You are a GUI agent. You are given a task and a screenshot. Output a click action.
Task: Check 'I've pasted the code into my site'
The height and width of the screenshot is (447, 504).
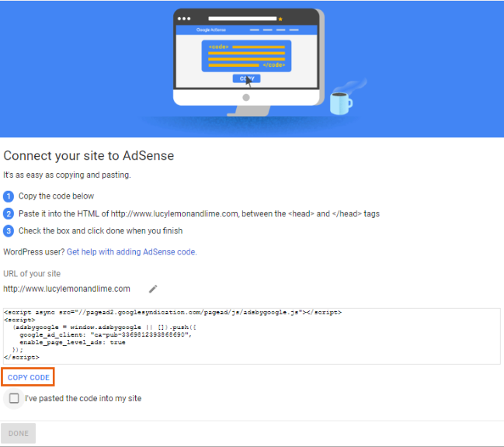click(x=14, y=398)
